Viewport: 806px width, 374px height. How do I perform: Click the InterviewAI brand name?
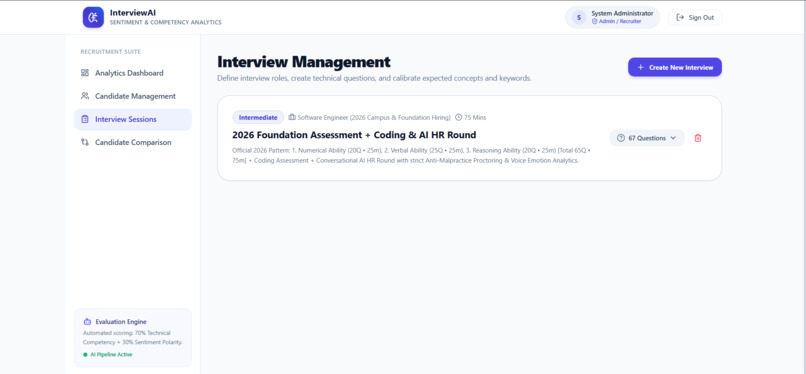coord(133,13)
